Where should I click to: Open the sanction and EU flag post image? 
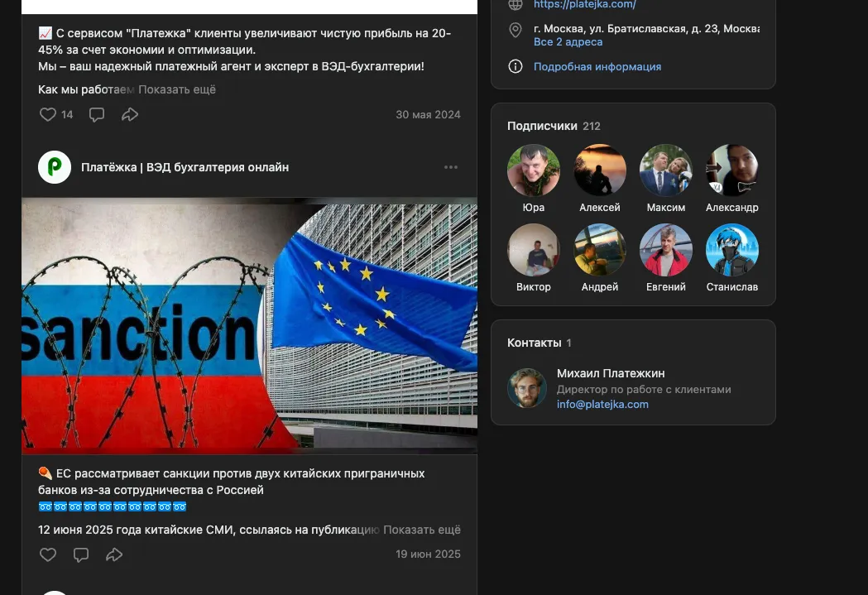(249, 325)
